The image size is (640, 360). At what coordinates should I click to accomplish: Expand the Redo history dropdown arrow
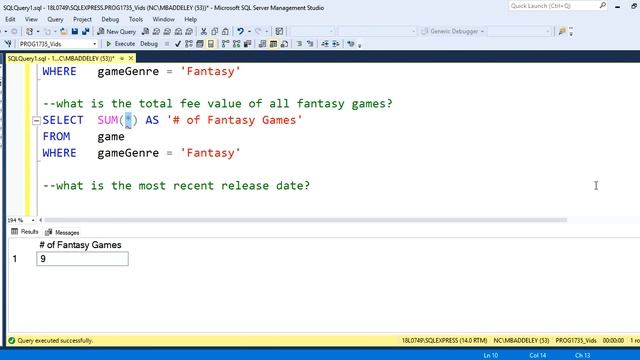point(267,31)
